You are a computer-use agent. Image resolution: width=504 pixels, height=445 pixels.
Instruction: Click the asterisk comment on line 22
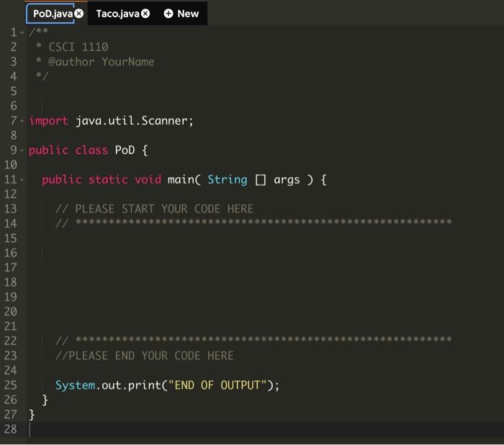(x=253, y=340)
